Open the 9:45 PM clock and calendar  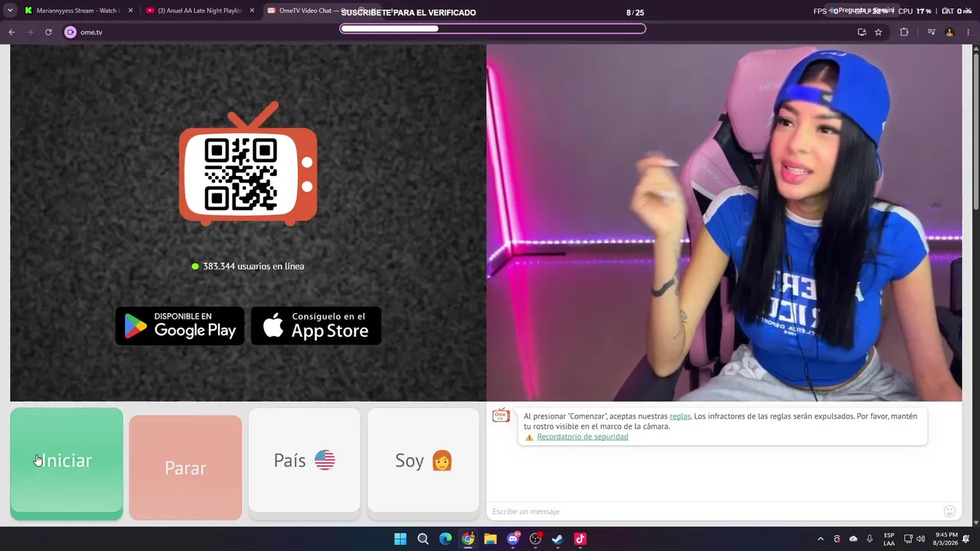click(946, 539)
